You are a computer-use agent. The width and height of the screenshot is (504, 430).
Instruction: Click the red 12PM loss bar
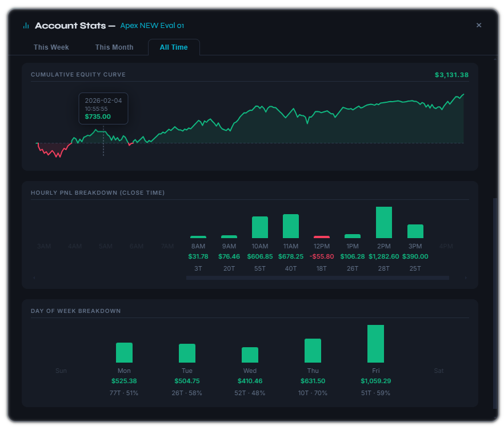pos(321,237)
